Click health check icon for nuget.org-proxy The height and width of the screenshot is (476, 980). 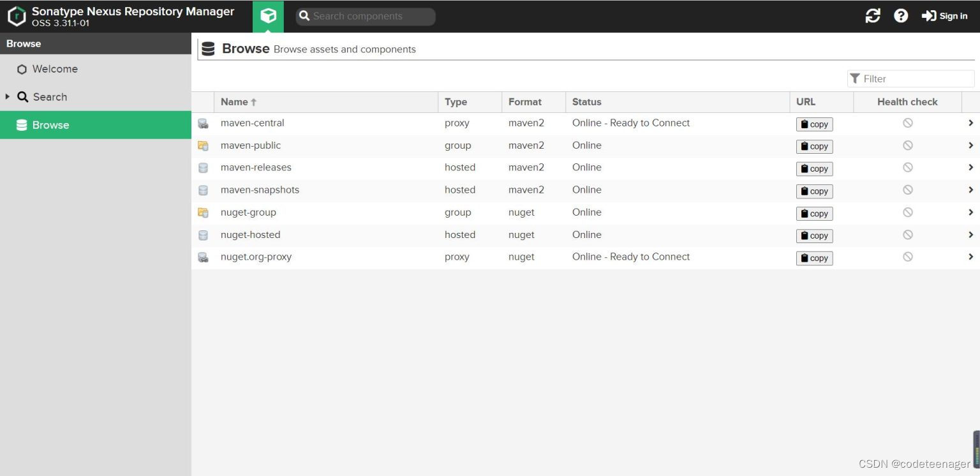907,257
